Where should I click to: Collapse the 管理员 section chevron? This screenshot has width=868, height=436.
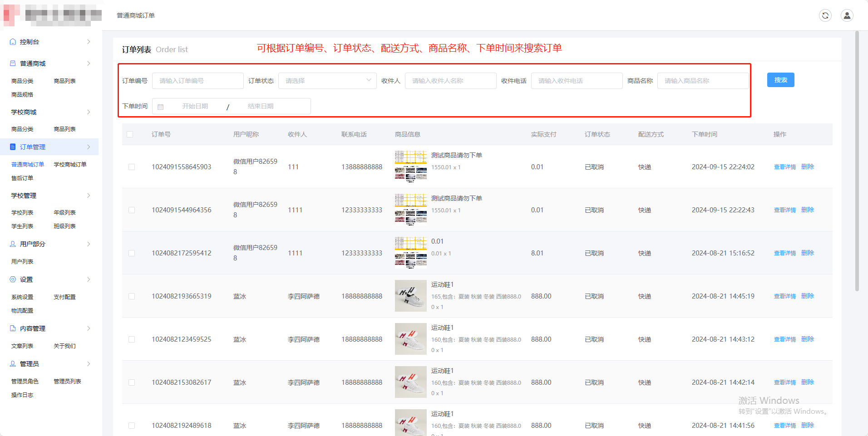[x=89, y=364]
